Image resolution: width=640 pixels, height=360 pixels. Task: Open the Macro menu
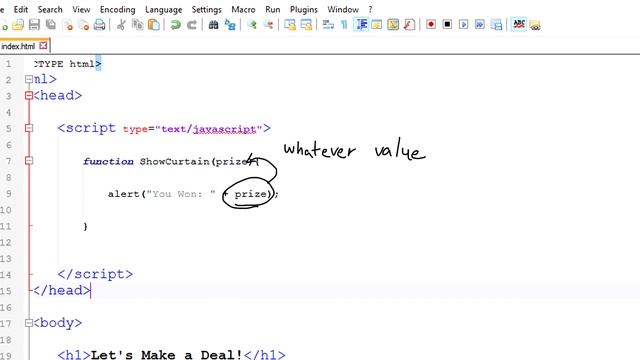(x=243, y=9)
